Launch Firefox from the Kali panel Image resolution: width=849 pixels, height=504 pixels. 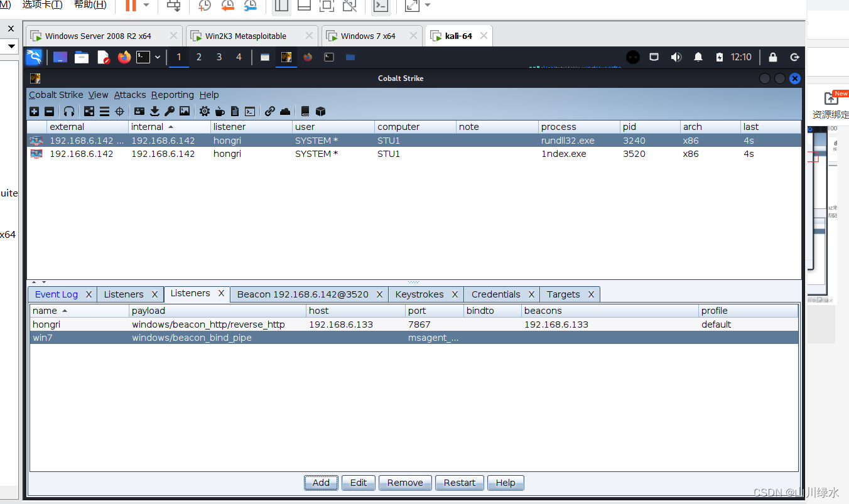point(124,57)
